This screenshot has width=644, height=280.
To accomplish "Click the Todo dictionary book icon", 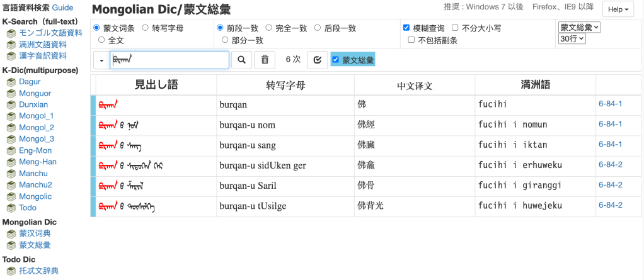I will coord(11,208).
